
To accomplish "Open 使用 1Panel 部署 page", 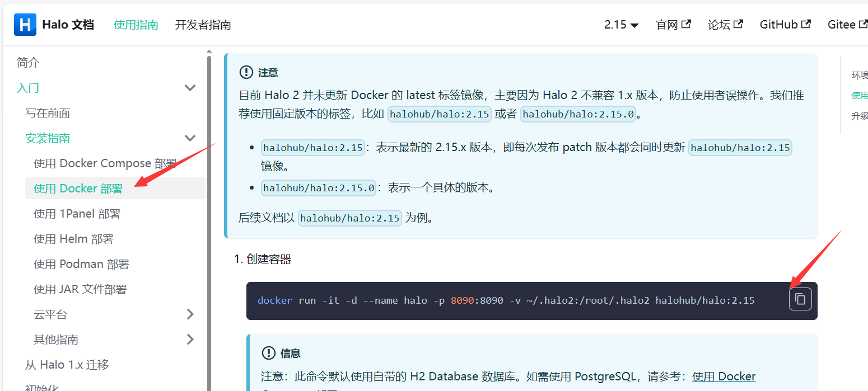I will coord(77,214).
